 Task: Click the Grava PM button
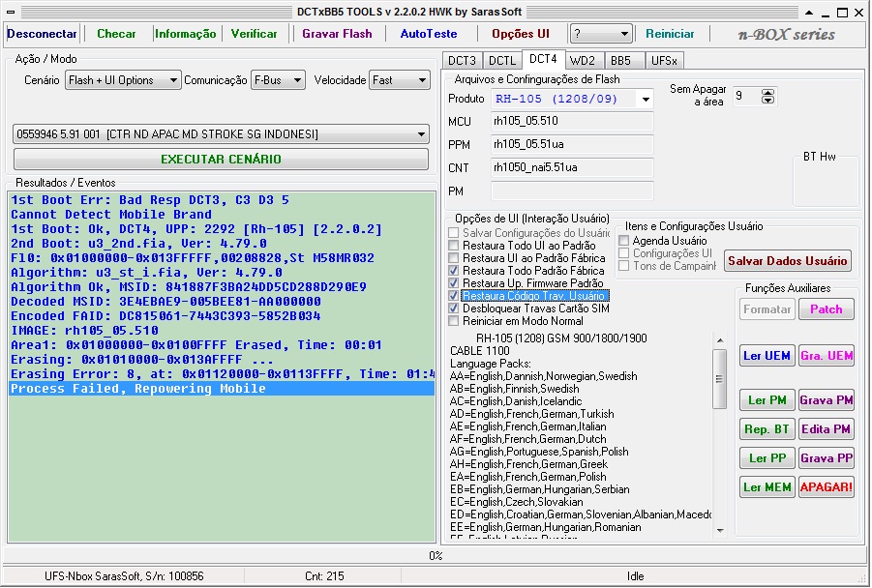click(826, 400)
